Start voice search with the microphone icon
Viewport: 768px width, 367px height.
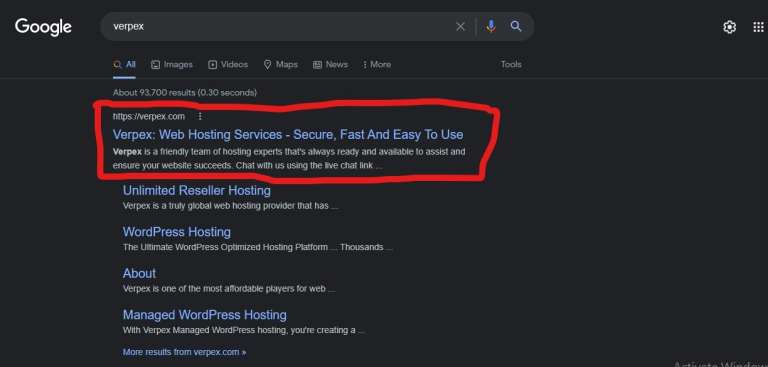click(x=491, y=26)
